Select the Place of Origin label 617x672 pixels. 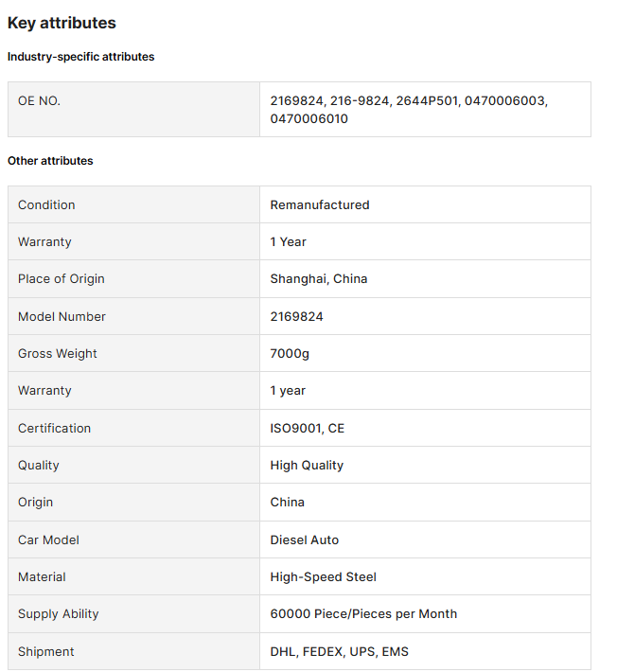coord(62,279)
